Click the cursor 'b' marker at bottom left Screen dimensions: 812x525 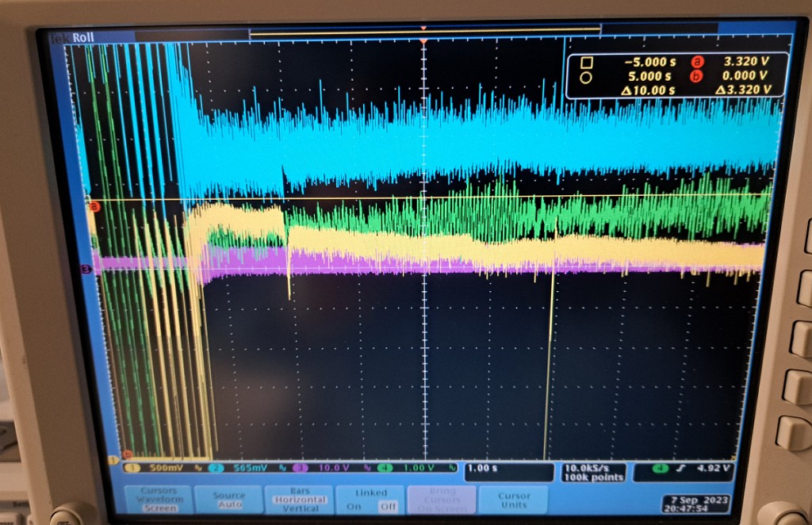[x=122, y=454]
